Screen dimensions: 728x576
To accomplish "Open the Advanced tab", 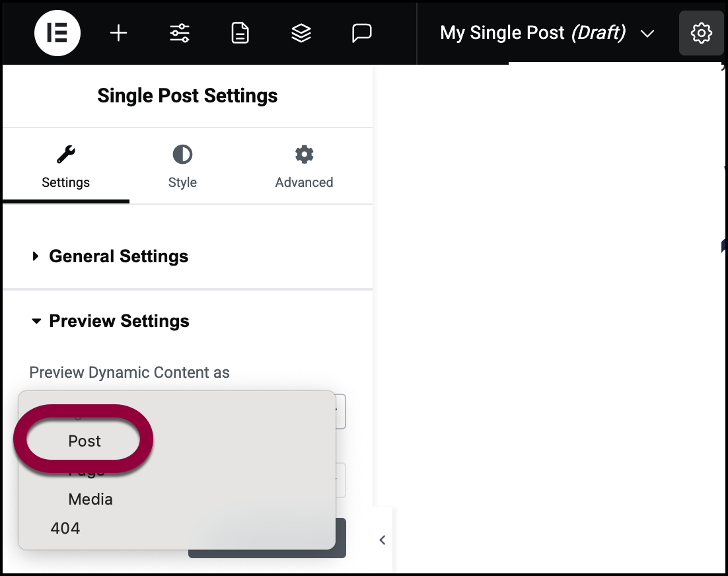I will (304, 168).
